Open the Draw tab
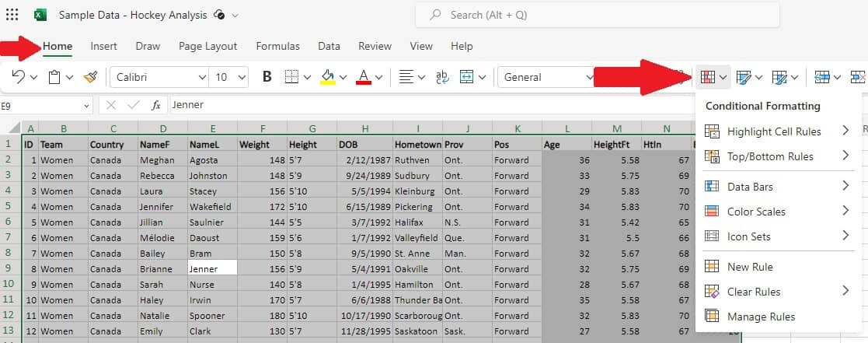 pyautogui.click(x=148, y=47)
